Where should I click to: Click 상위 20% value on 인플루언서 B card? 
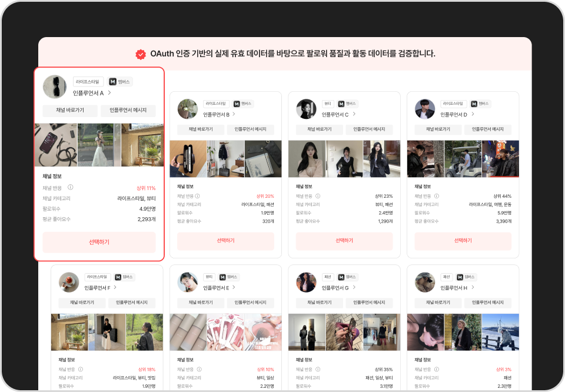265,197
